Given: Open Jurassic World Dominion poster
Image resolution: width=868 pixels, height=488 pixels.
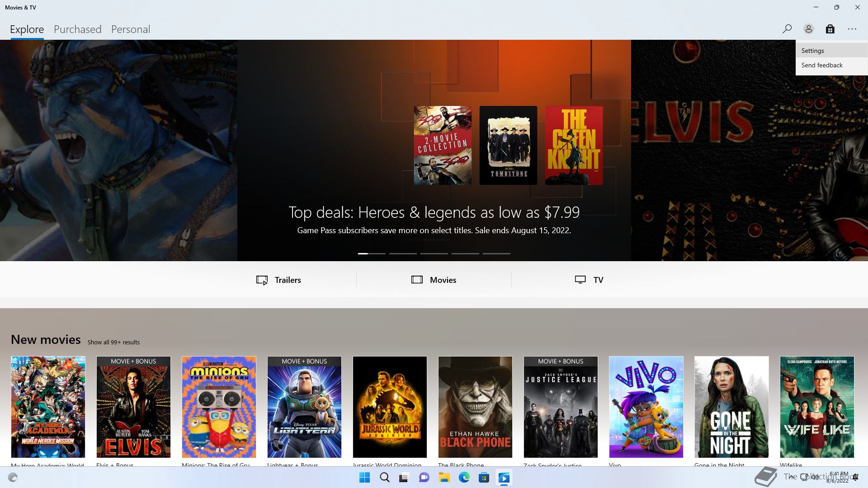Looking at the screenshot, I should click(x=390, y=407).
